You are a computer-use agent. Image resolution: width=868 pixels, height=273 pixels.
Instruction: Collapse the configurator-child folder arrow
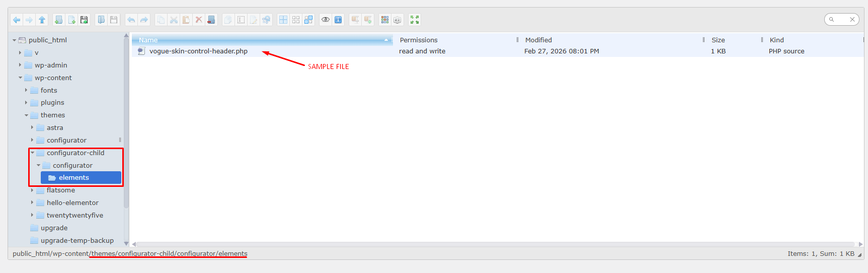coord(32,153)
